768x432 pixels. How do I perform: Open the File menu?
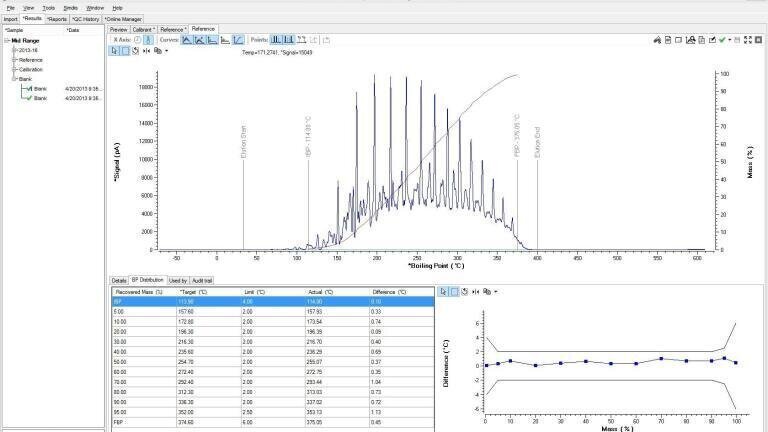[x=10, y=8]
